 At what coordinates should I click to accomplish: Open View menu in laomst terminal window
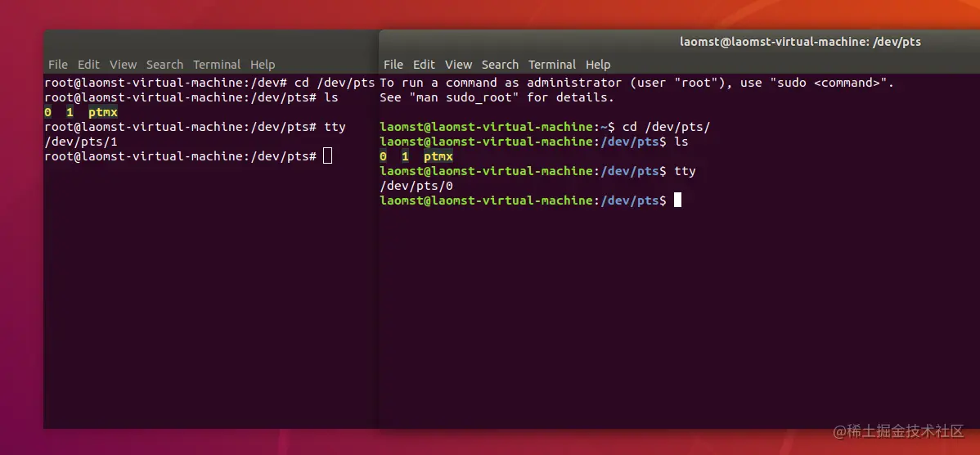(x=459, y=65)
